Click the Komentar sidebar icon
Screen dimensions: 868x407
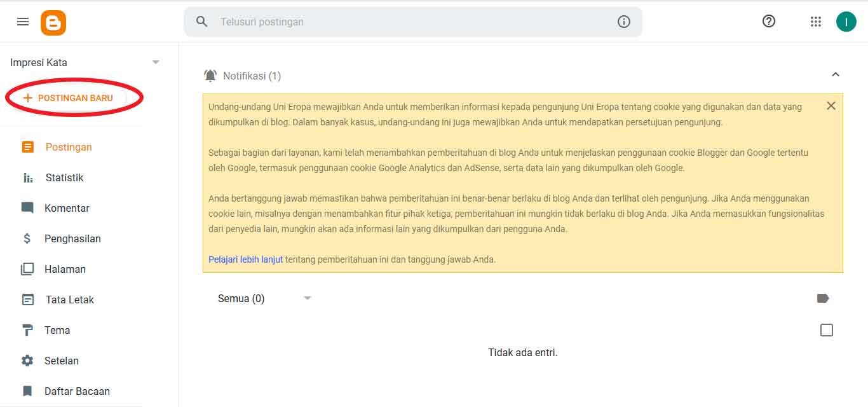point(27,208)
